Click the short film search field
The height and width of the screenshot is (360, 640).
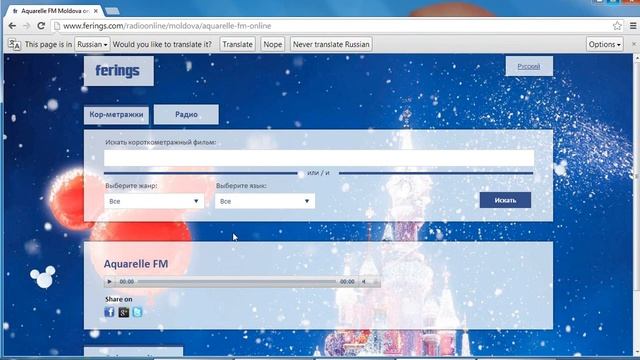pos(319,158)
